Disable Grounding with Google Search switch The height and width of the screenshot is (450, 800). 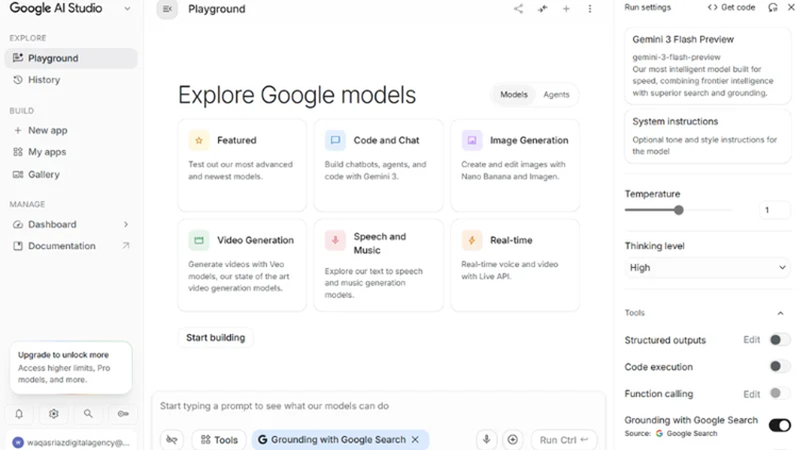point(780,425)
